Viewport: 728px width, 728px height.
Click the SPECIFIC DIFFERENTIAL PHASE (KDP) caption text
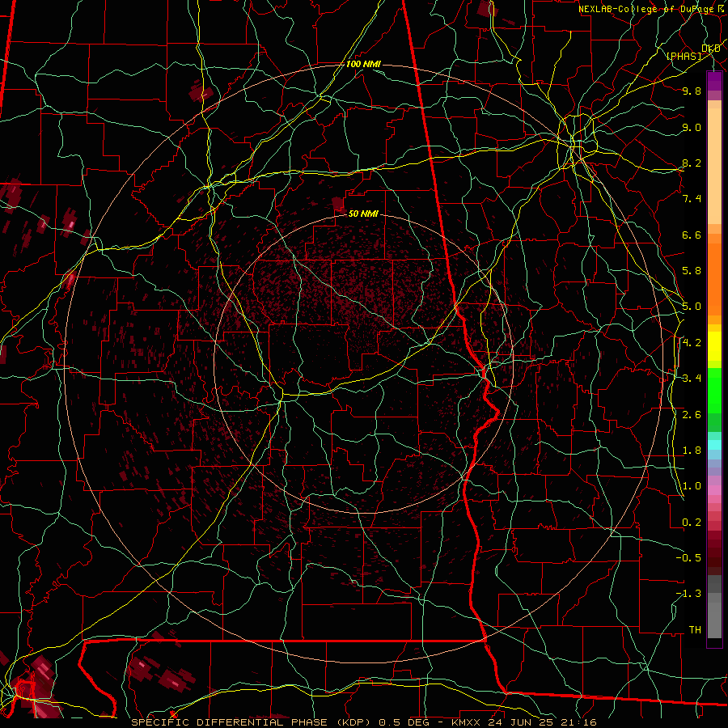click(x=253, y=722)
